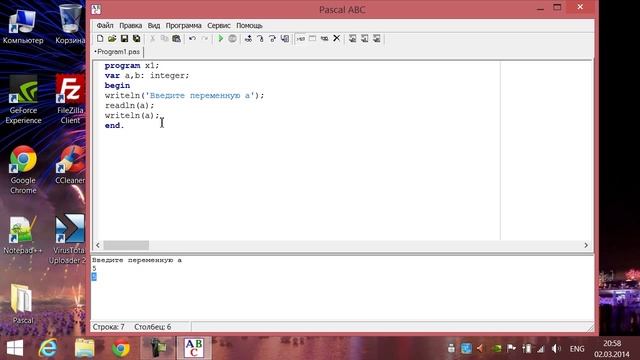Image resolution: width=640 pixels, height=360 pixels.
Task: Click the 'Строка: 7' status bar entry
Action: (109, 327)
